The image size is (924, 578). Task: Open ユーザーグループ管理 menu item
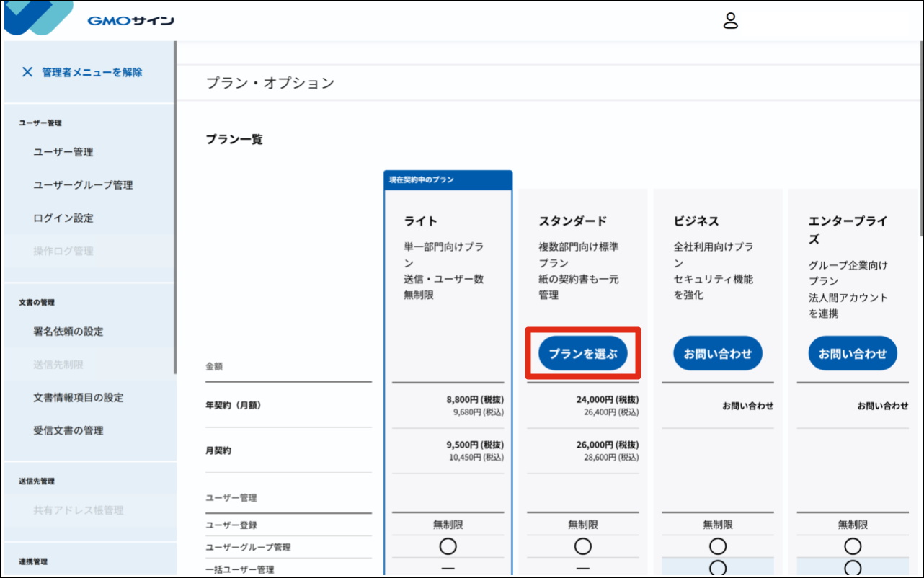[x=83, y=185]
